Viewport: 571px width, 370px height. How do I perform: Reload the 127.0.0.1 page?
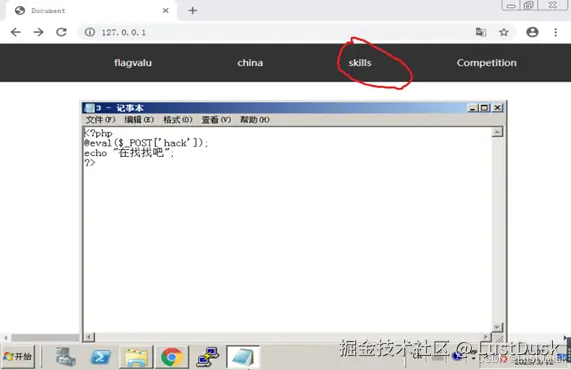pyautogui.click(x=61, y=32)
